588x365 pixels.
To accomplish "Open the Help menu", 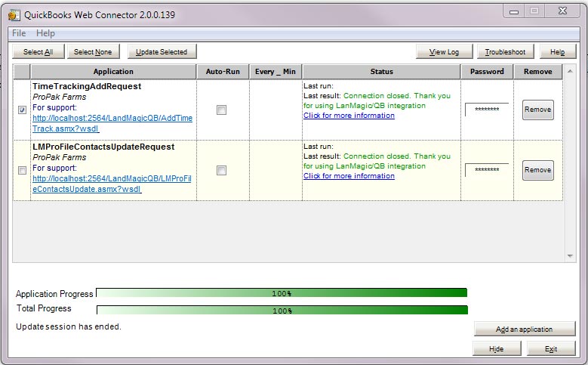I will point(45,33).
